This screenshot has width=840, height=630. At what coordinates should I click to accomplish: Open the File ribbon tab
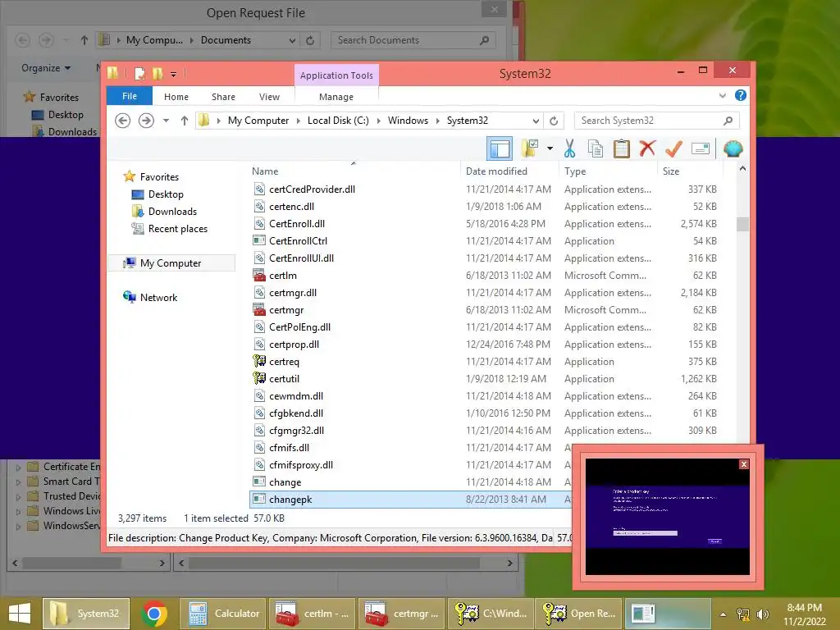[x=129, y=96]
